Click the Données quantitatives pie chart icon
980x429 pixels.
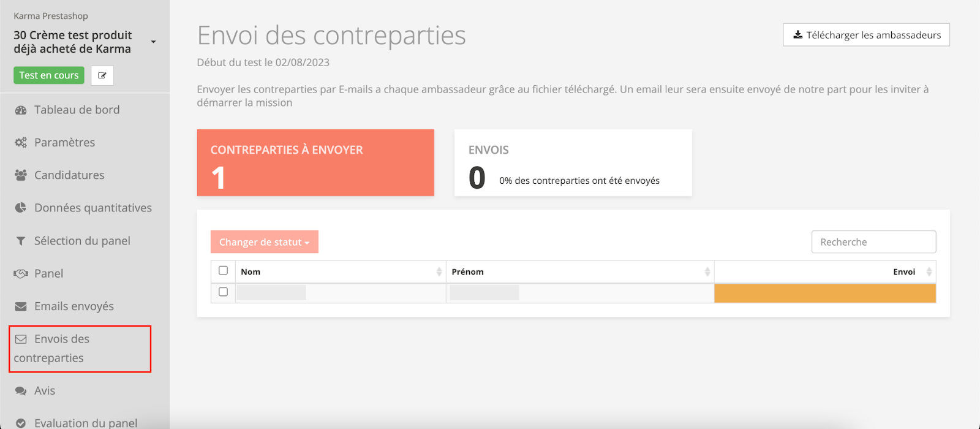[21, 208]
